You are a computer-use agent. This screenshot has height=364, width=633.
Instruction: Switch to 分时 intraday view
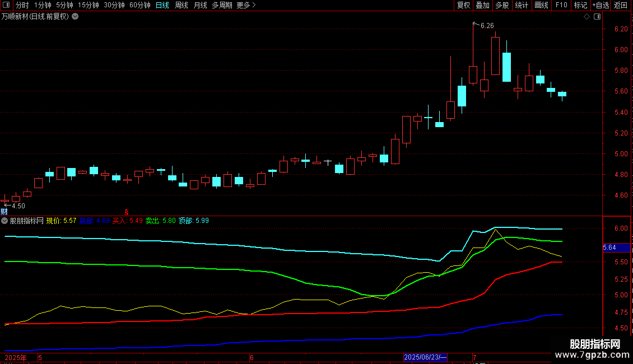(22, 5)
